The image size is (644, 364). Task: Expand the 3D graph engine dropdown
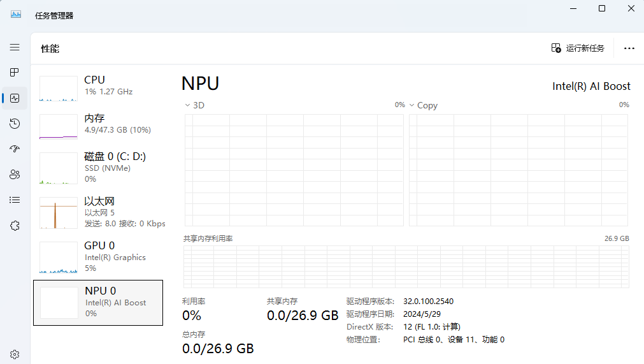194,105
